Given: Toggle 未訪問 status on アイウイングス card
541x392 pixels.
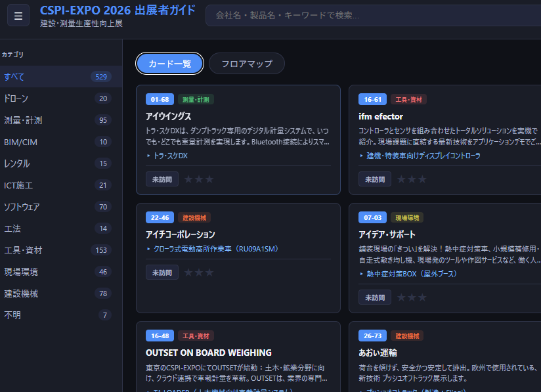Looking at the screenshot, I should click(162, 179).
